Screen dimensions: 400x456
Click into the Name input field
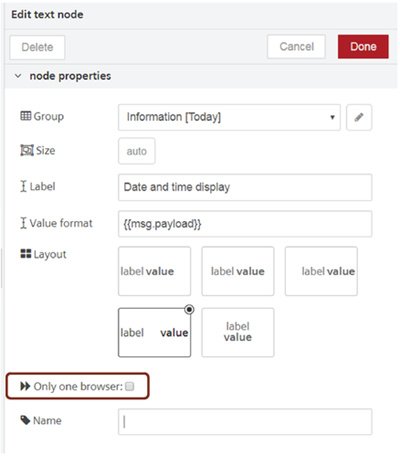tap(245, 422)
